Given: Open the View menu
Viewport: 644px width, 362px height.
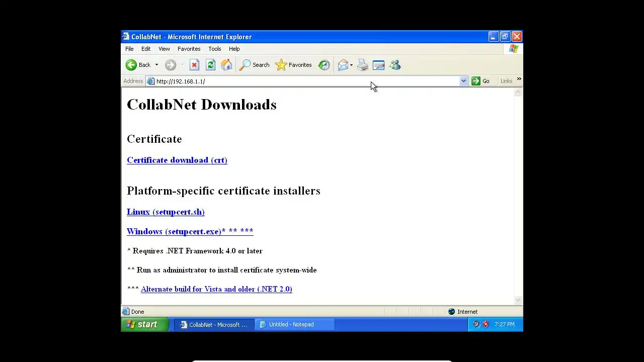Looking at the screenshot, I should coord(164,49).
